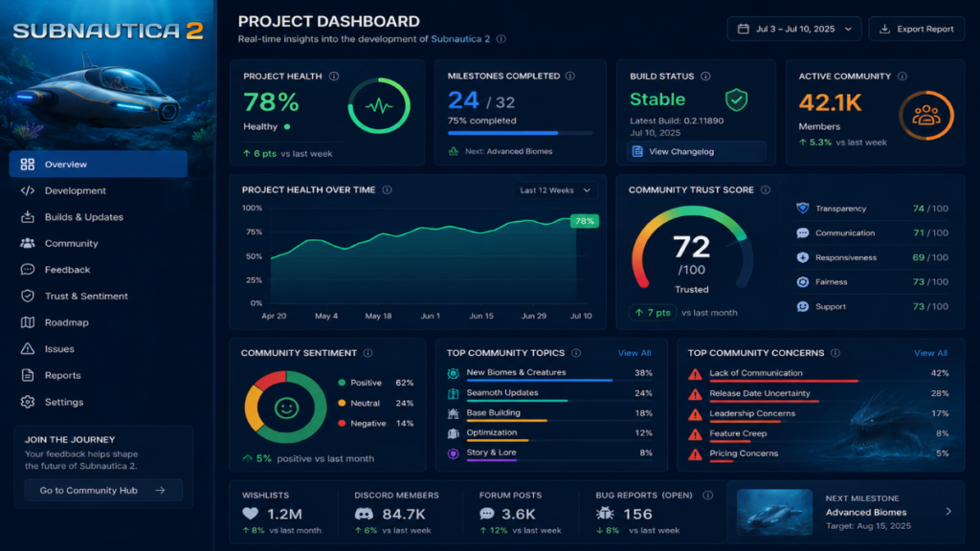
Task: Click the Feedback speech bubble icon
Action: 28,269
